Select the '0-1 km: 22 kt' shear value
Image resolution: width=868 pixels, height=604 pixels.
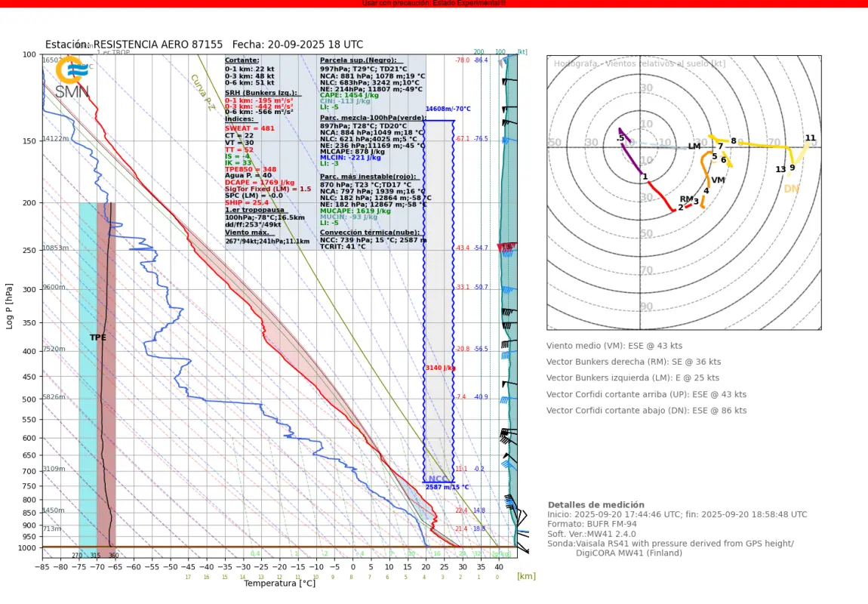click(x=249, y=69)
